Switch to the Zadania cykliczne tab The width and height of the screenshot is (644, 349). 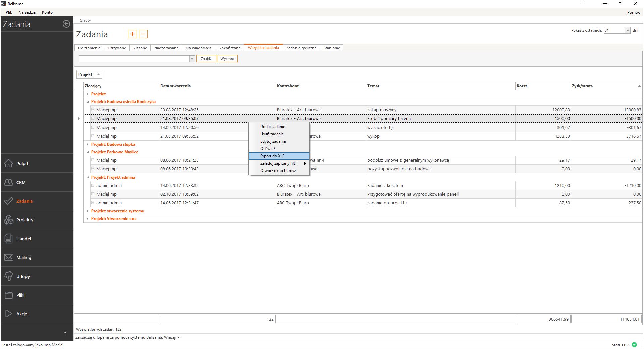(x=301, y=48)
